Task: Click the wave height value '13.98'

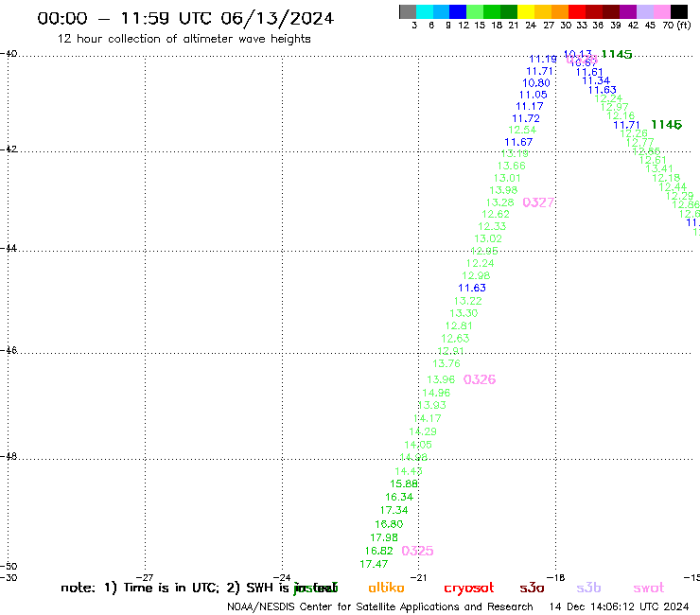Action: pos(503,190)
